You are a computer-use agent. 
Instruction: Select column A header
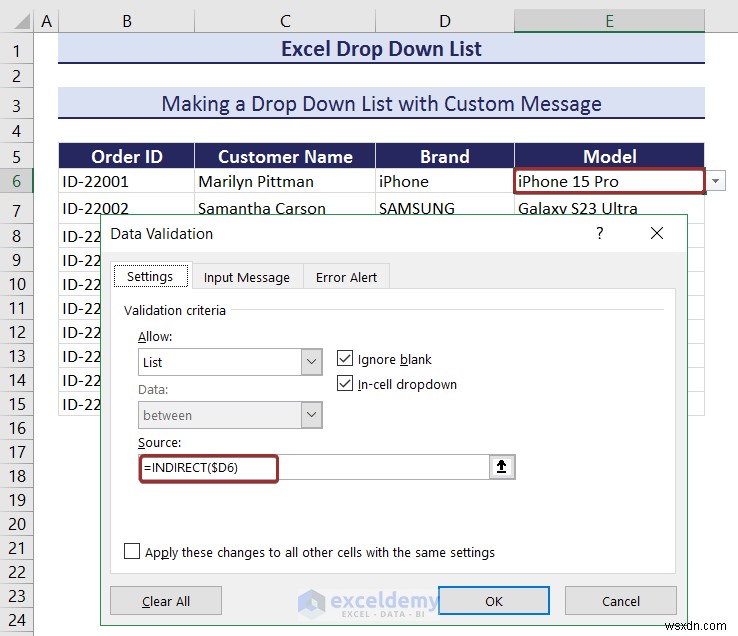(x=46, y=21)
